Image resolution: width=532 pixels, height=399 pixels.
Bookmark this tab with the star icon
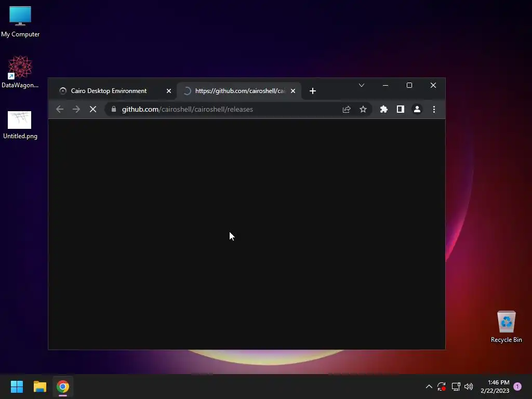[363, 109]
